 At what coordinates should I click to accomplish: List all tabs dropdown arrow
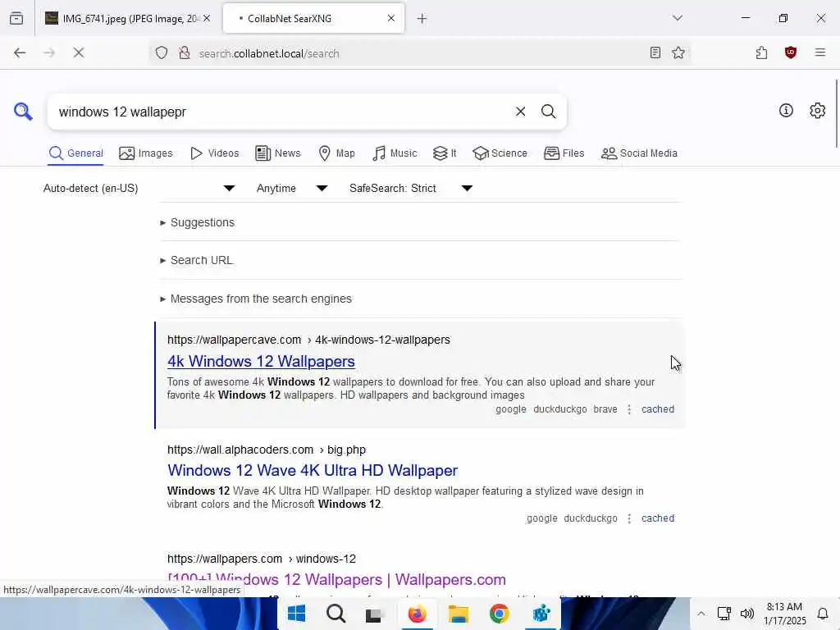pyautogui.click(x=677, y=18)
